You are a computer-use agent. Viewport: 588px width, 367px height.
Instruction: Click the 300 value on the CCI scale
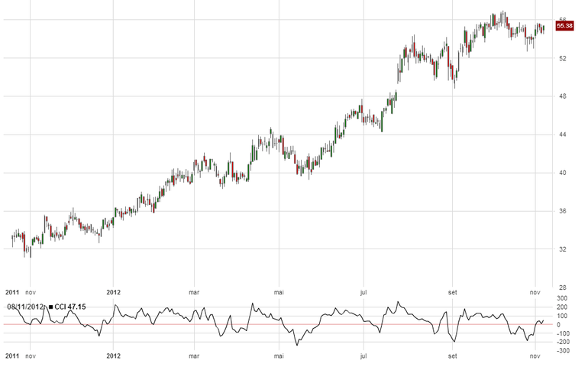click(x=561, y=298)
